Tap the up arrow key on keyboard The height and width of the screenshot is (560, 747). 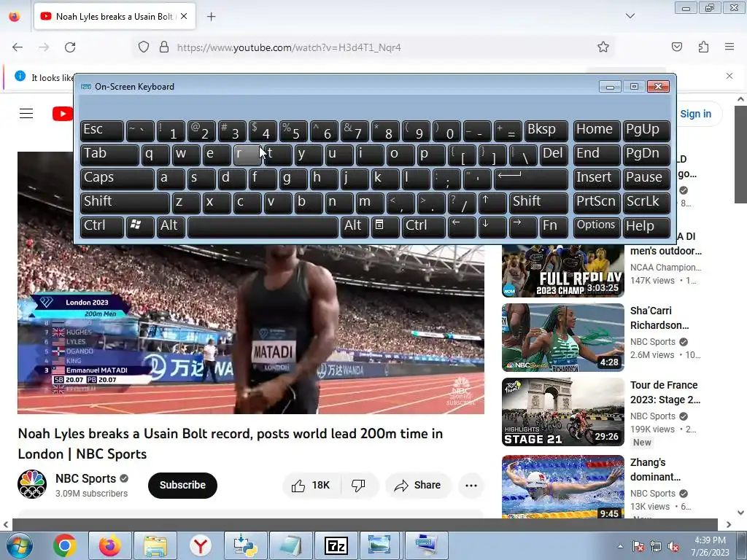click(492, 203)
